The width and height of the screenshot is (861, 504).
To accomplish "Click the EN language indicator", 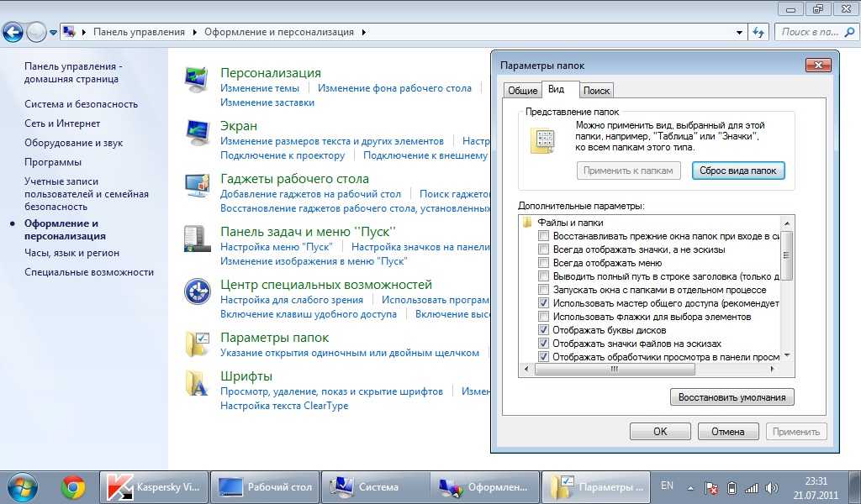I will pyautogui.click(x=667, y=486).
